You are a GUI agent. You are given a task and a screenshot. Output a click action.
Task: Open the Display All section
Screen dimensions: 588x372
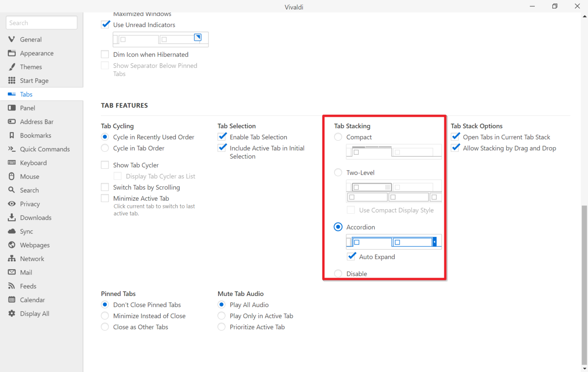(x=34, y=313)
